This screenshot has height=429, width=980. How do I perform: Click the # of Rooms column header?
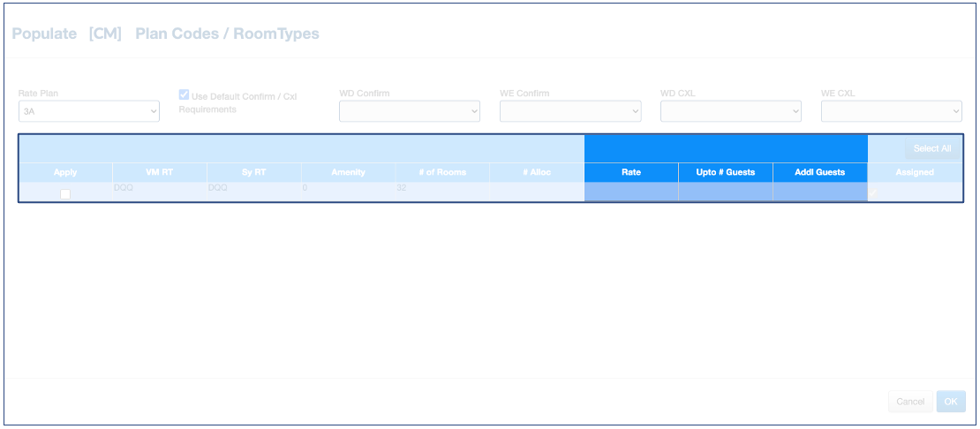coord(442,172)
